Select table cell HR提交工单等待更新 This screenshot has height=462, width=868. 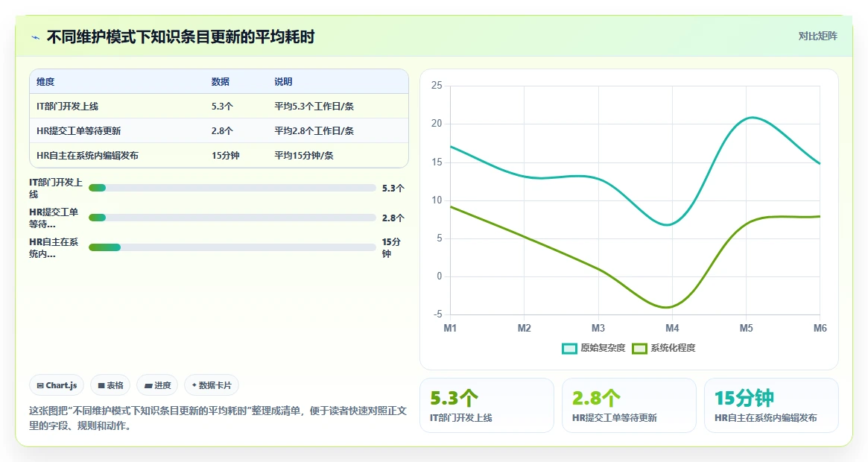[79, 130]
